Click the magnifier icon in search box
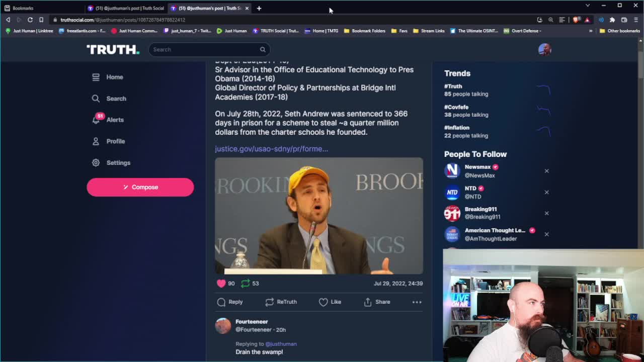The width and height of the screenshot is (644, 362). [x=263, y=49]
